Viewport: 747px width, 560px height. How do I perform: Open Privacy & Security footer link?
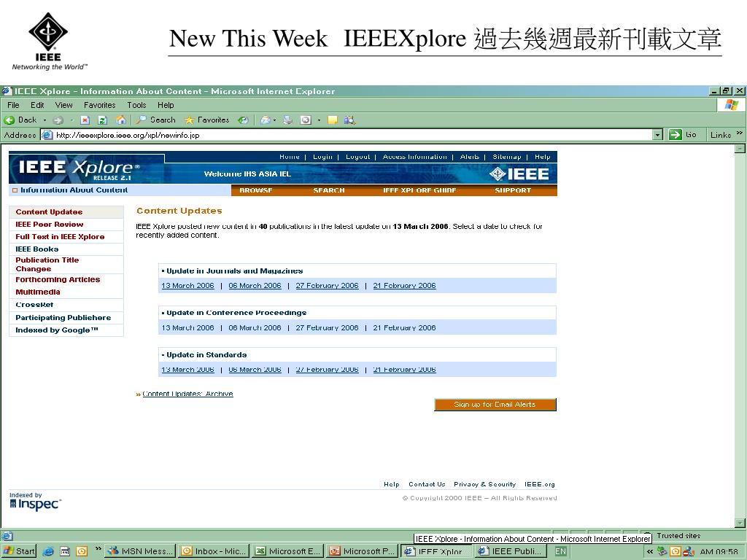click(x=484, y=484)
